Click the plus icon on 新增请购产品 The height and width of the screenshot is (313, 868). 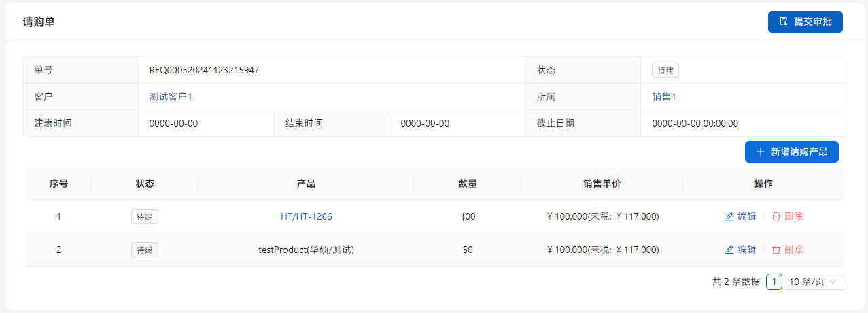pyautogui.click(x=760, y=152)
